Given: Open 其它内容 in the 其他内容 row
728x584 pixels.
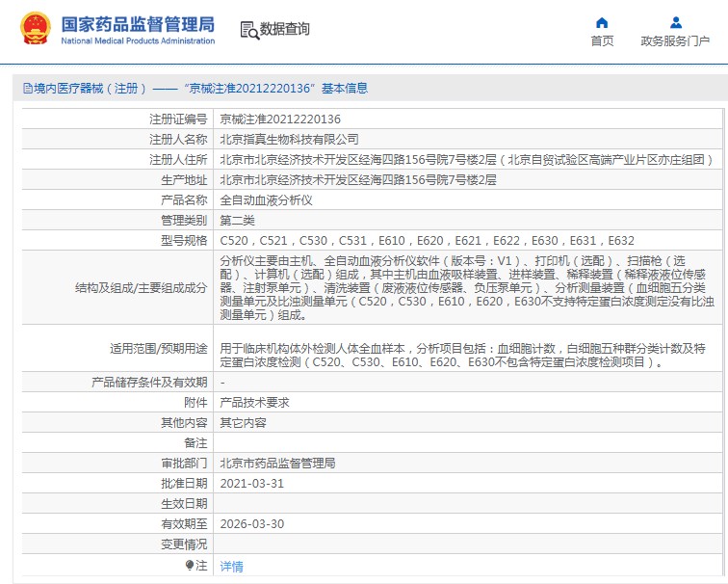Looking at the screenshot, I should 243,422.
